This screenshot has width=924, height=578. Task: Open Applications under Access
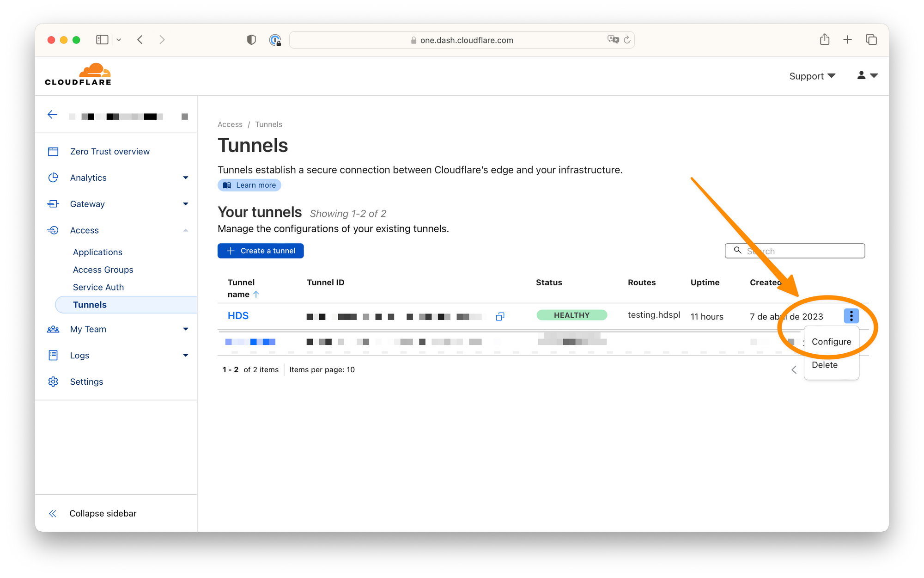click(x=97, y=252)
